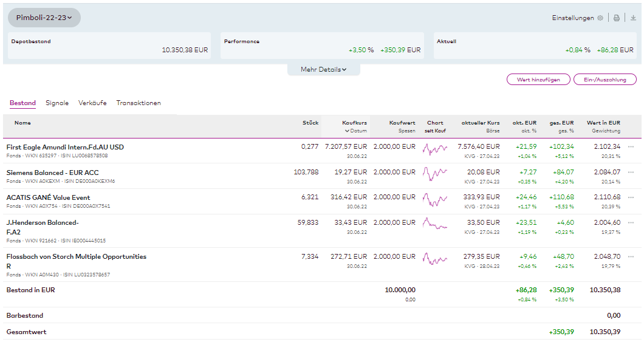Open the Pimboli-22-23 portfolio dropdown
Image resolution: width=644 pixels, height=356 pixels.
pyautogui.click(x=44, y=18)
